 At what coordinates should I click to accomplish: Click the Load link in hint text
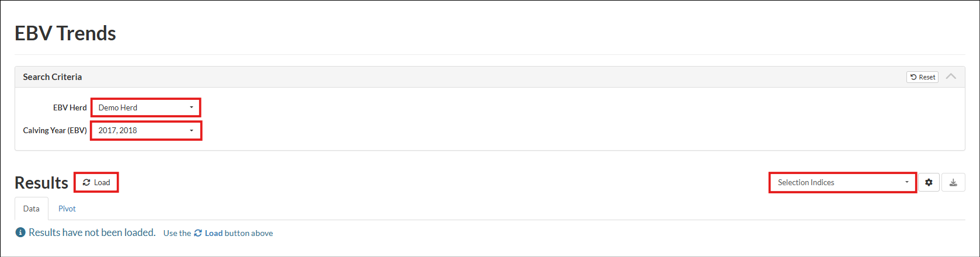[208, 233]
